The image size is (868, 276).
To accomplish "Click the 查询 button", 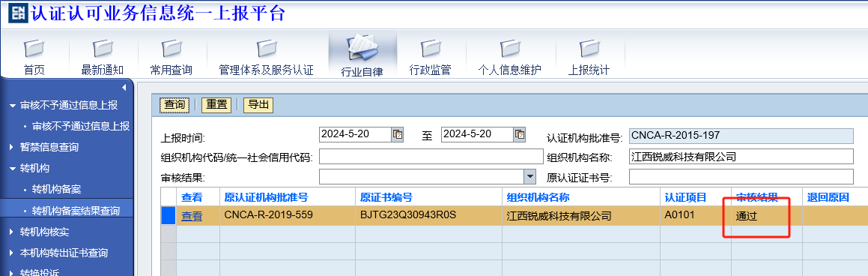I will [175, 105].
